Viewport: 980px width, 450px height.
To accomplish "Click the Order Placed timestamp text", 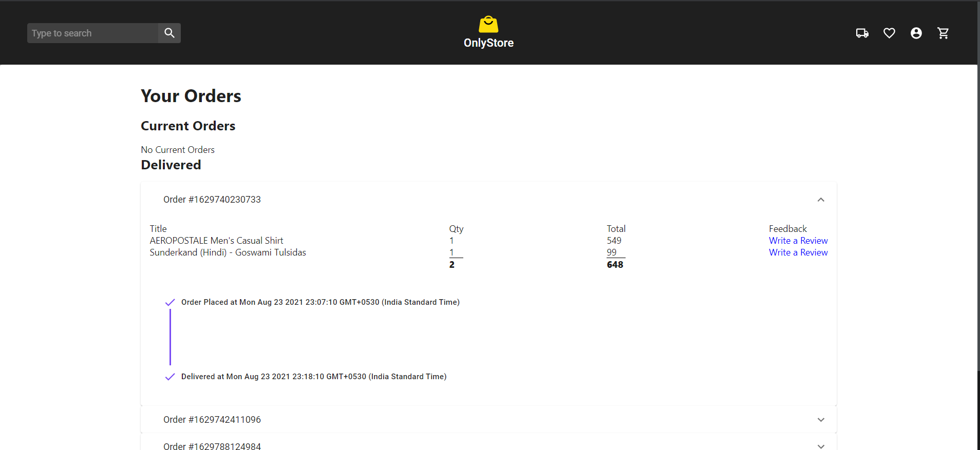I will (x=321, y=302).
